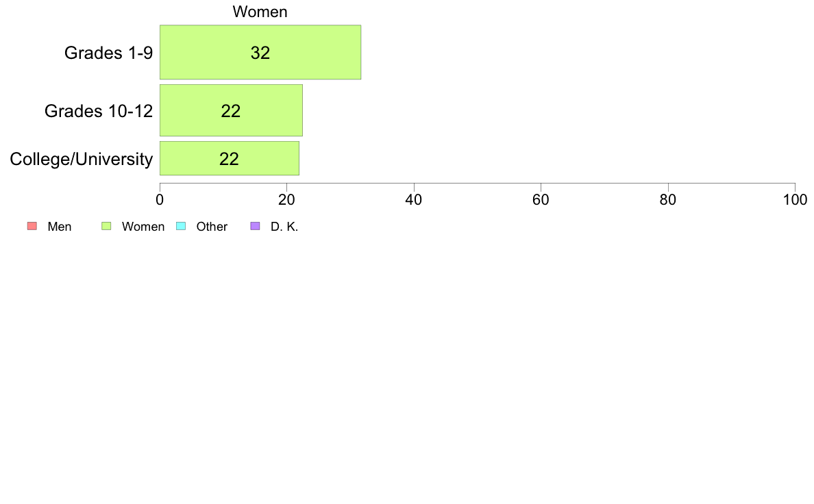Image resolution: width=814 pixels, height=504 pixels.
Task: Click the College/University axis label
Action: pos(82,159)
